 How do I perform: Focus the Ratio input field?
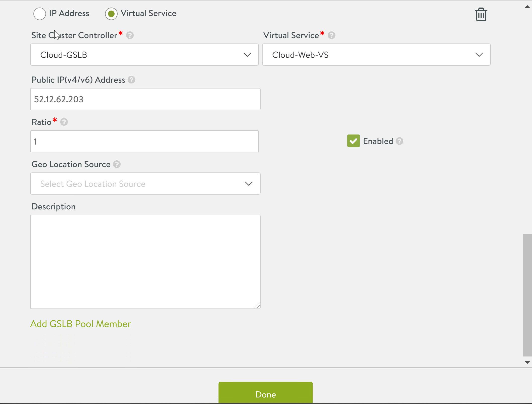point(144,141)
